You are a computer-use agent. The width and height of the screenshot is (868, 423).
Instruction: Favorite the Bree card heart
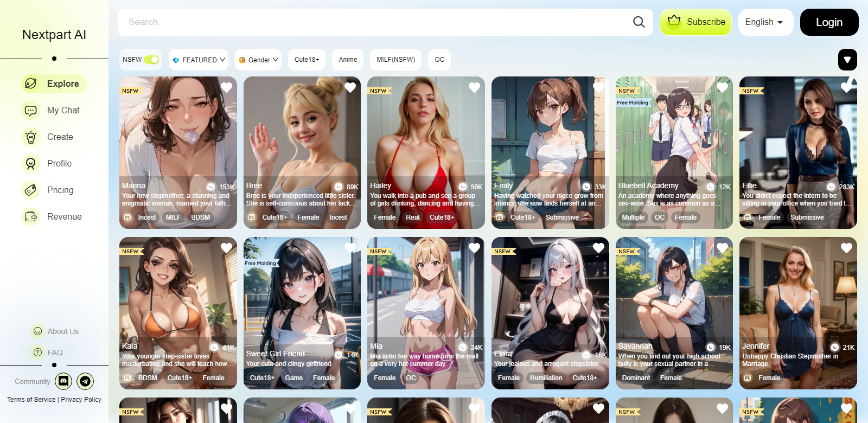350,87
